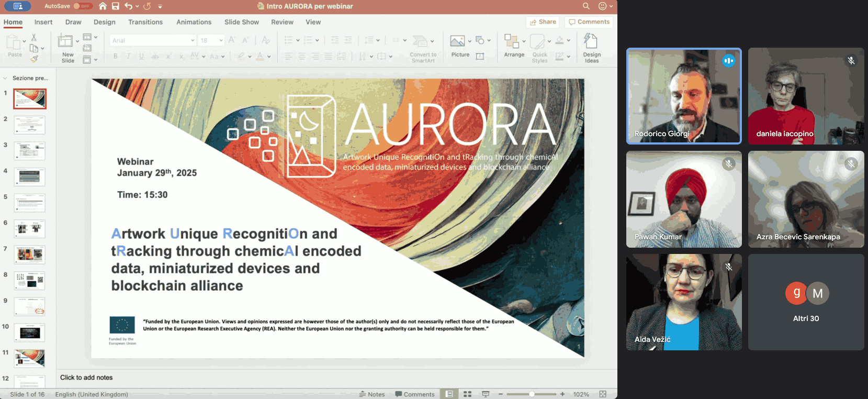Open Customize Quick Access Toolbar arrow

tap(160, 6)
